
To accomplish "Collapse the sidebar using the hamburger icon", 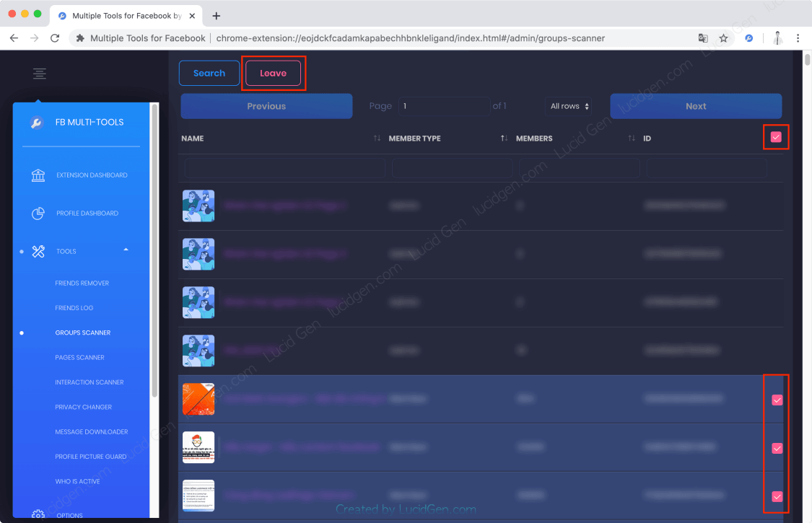I will click(39, 74).
